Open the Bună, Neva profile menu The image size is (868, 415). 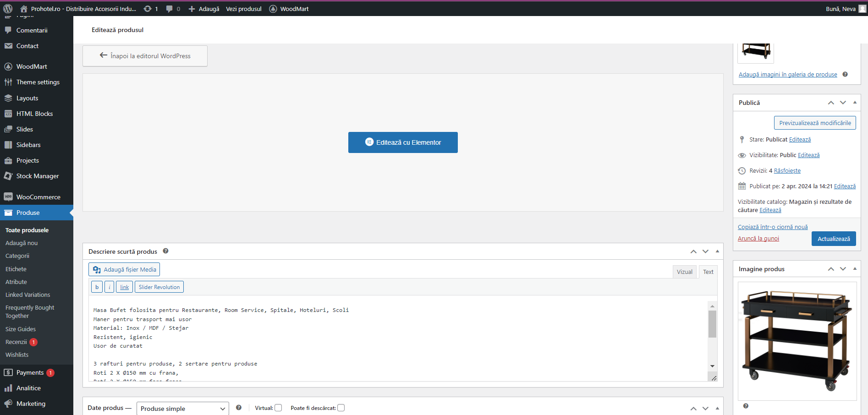(846, 9)
